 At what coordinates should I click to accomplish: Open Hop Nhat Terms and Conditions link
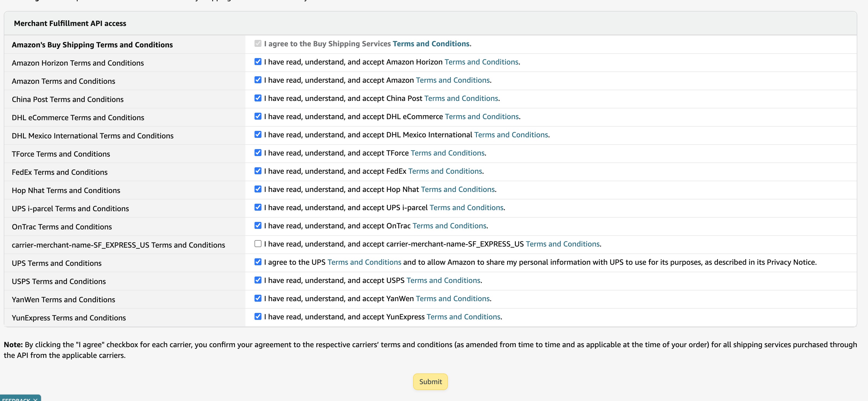click(458, 189)
